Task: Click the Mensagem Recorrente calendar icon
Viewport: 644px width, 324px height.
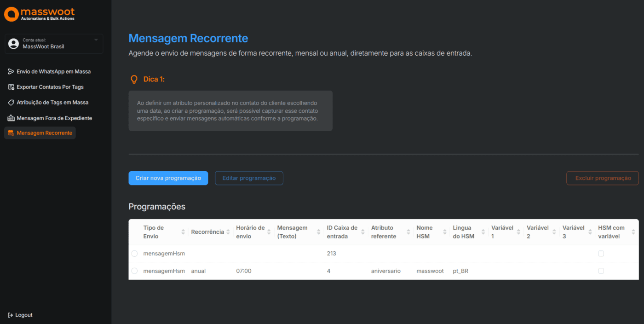Action: point(11,133)
